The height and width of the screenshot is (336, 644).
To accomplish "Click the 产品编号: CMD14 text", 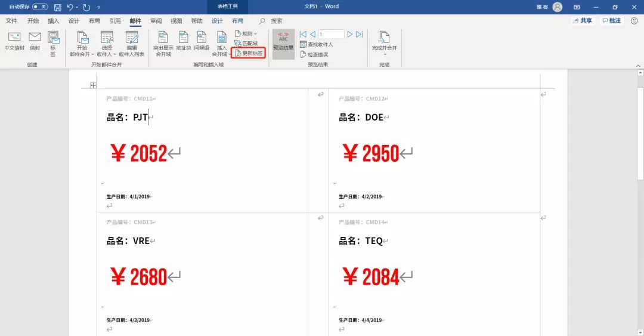I will [362, 222].
